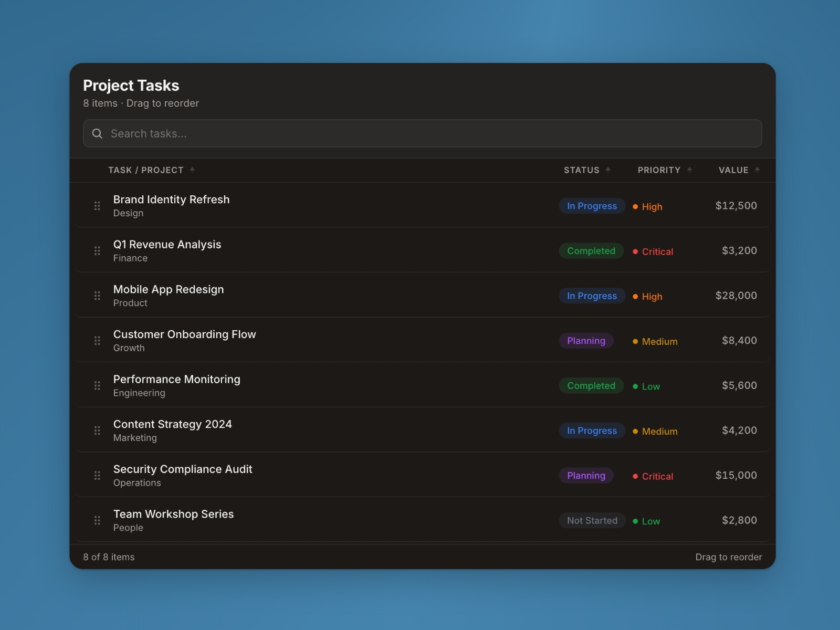Click the $28,000 value cell
The height and width of the screenshot is (630, 840).
736,296
